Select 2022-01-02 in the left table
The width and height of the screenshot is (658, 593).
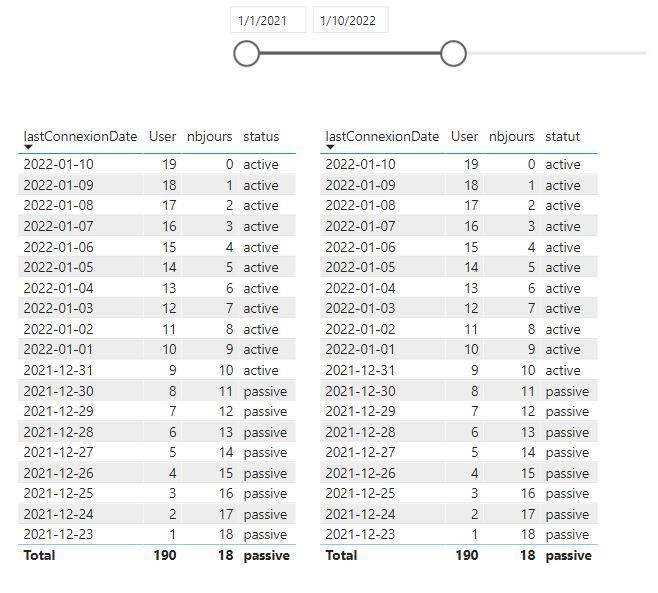pyautogui.click(x=58, y=329)
